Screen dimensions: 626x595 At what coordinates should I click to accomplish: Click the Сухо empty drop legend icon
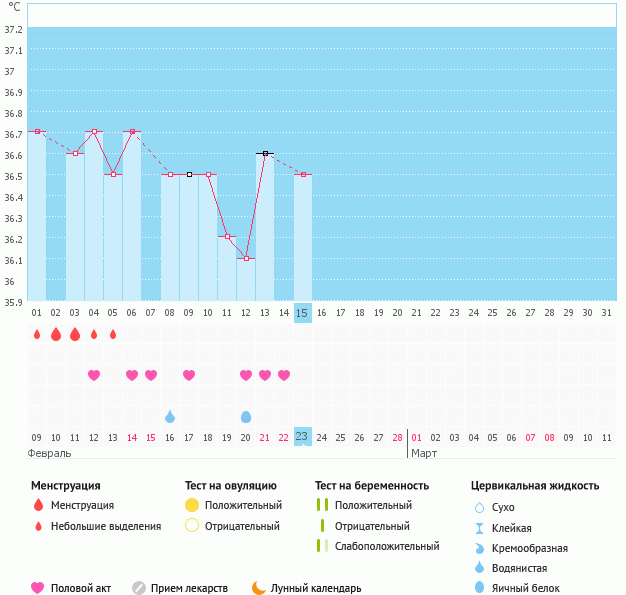click(x=479, y=508)
